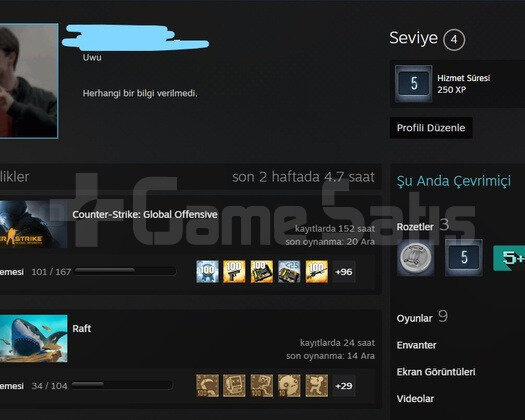Screen dimensions: 525x420
Task: Open the years of service 5 badge under Rozetler
Action: pos(464,257)
